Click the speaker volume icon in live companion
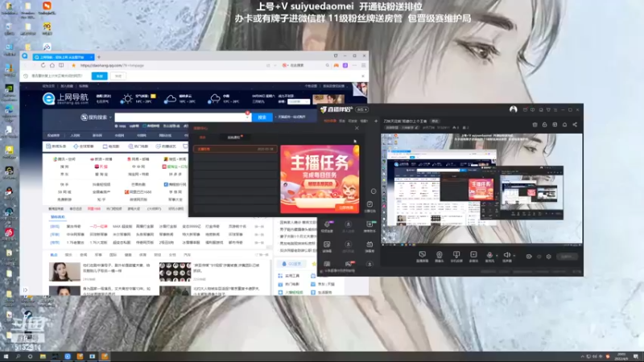The width and height of the screenshot is (644, 362). 507,256
